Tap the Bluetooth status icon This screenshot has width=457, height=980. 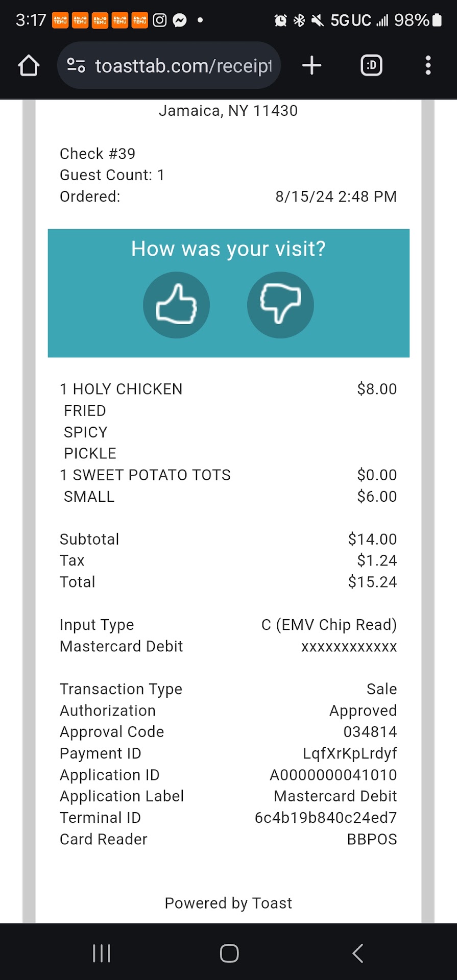299,20
